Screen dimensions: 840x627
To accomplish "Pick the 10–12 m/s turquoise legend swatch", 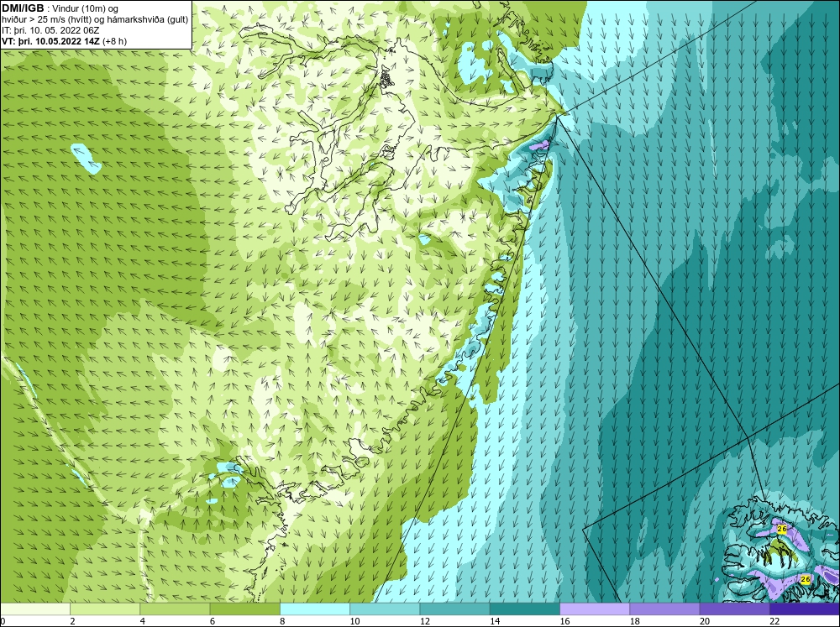I will pos(385,609).
